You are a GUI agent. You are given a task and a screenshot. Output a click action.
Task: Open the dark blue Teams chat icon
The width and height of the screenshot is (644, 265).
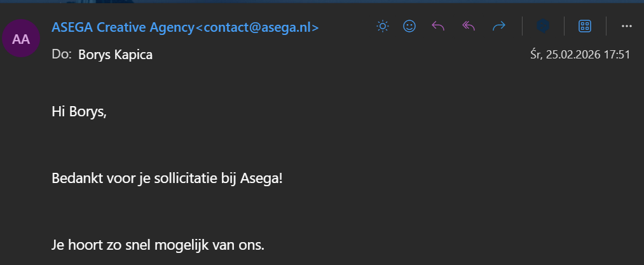[542, 26]
